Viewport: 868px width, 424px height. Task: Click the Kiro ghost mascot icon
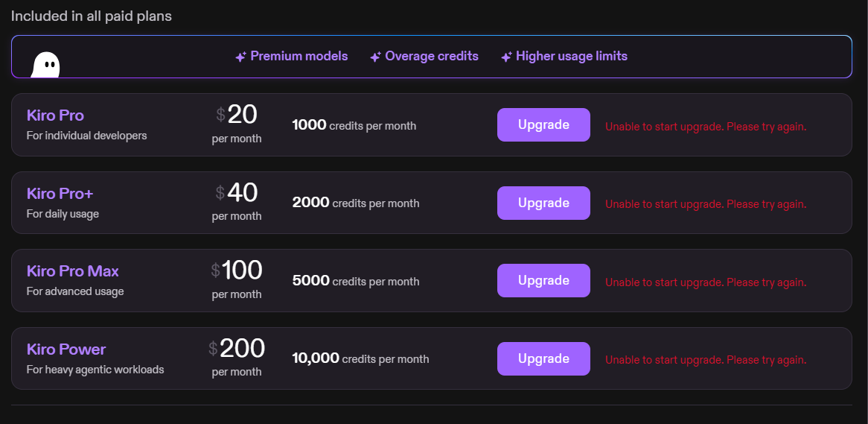point(45,65)
